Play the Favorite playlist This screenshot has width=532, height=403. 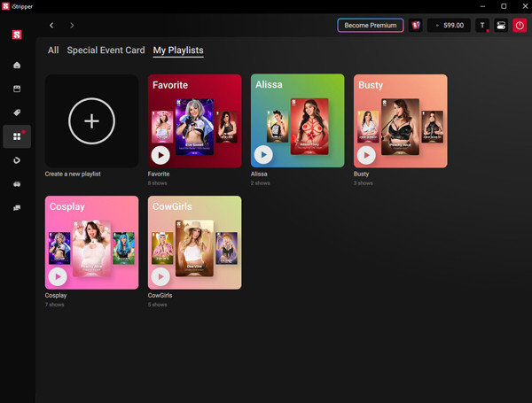tap(160, 155)
